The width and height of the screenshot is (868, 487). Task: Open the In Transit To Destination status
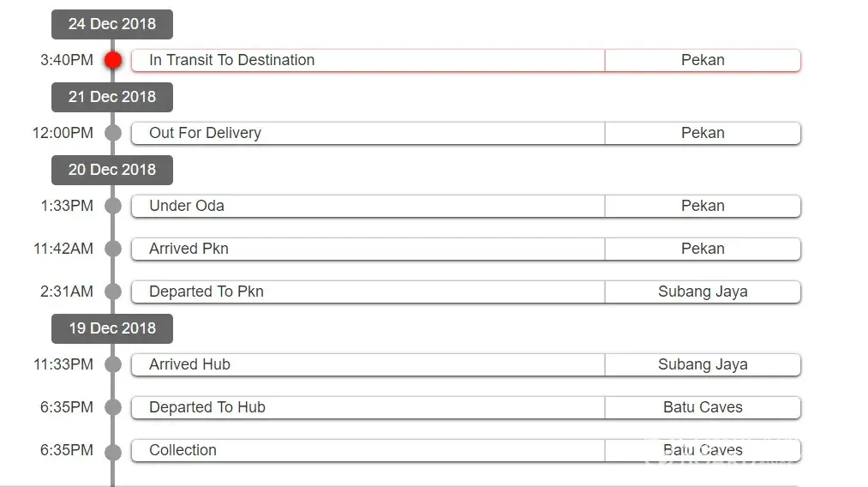point(231,60)
